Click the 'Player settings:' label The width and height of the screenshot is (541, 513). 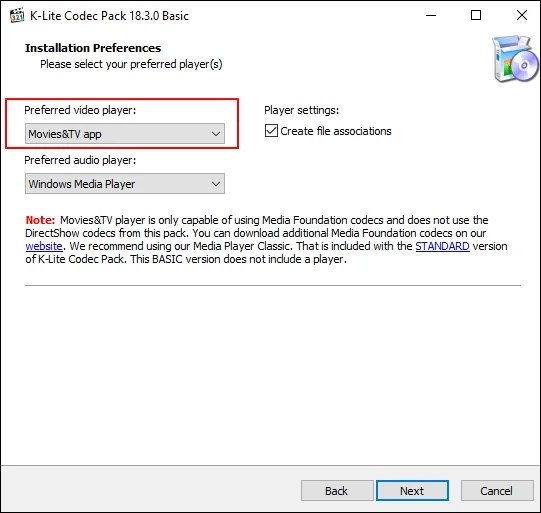302,110
